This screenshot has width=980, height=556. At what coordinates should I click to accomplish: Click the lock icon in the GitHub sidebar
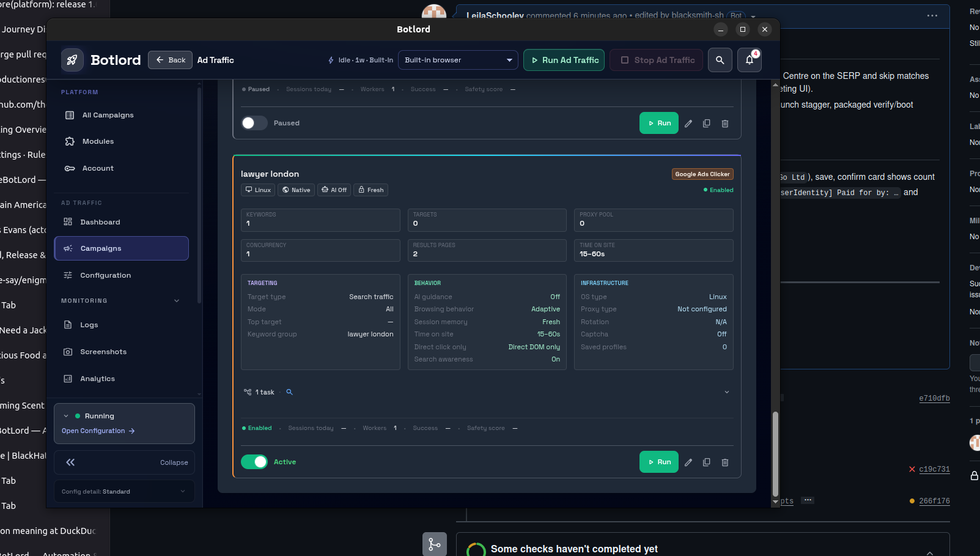coord(974,475)
